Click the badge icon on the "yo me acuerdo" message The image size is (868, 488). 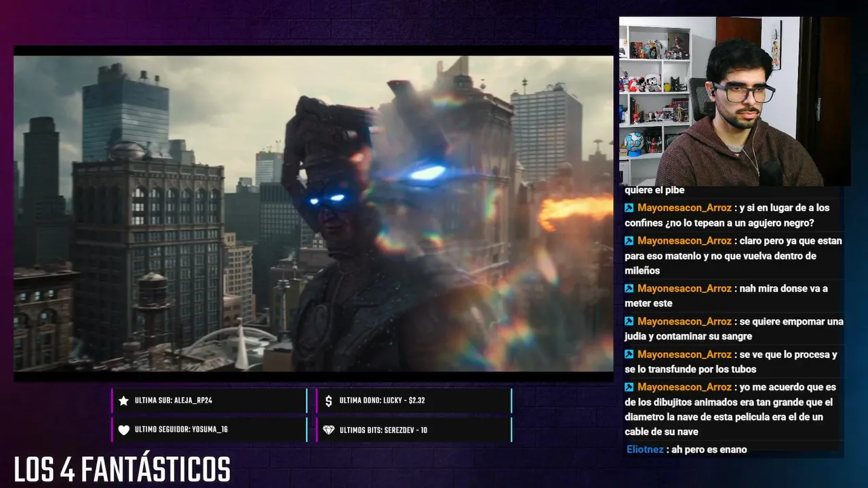629,388
